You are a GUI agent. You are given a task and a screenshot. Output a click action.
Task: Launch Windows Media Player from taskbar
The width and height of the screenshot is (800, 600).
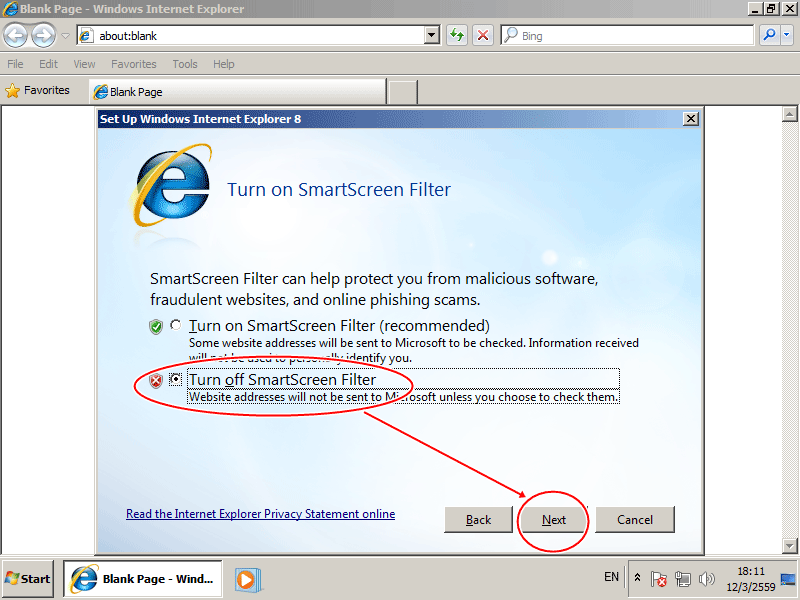tap(247, 580)
